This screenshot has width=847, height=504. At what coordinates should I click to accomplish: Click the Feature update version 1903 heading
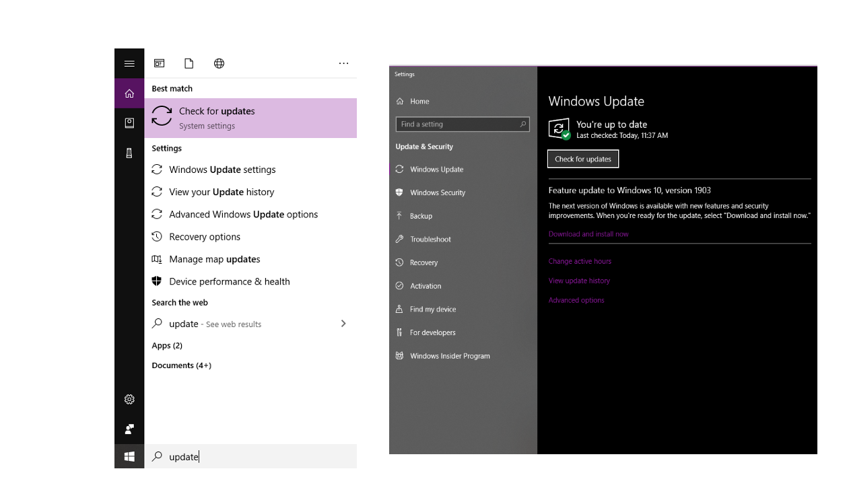630,190
